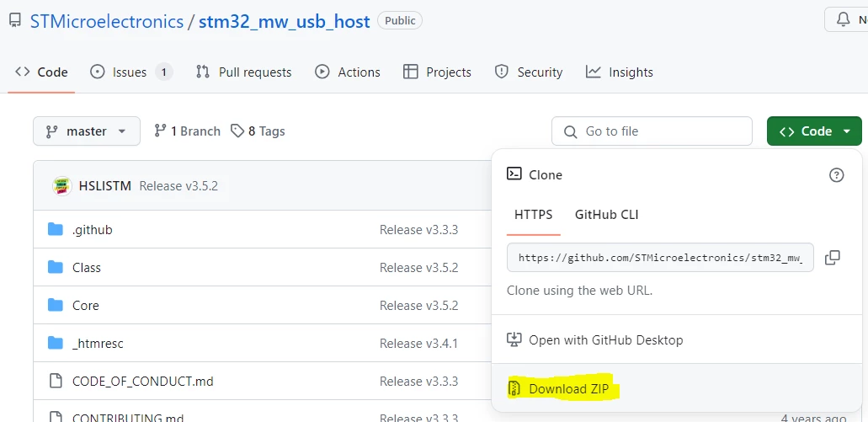Open the _htmresc folder

pos(98,344)
